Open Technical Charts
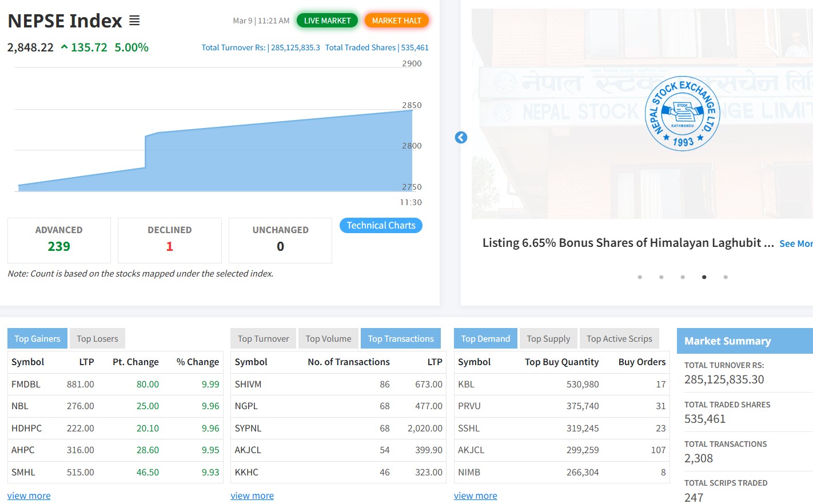This screenshot has width=813, height=504. pyautogui.click(x=381, y=226)
